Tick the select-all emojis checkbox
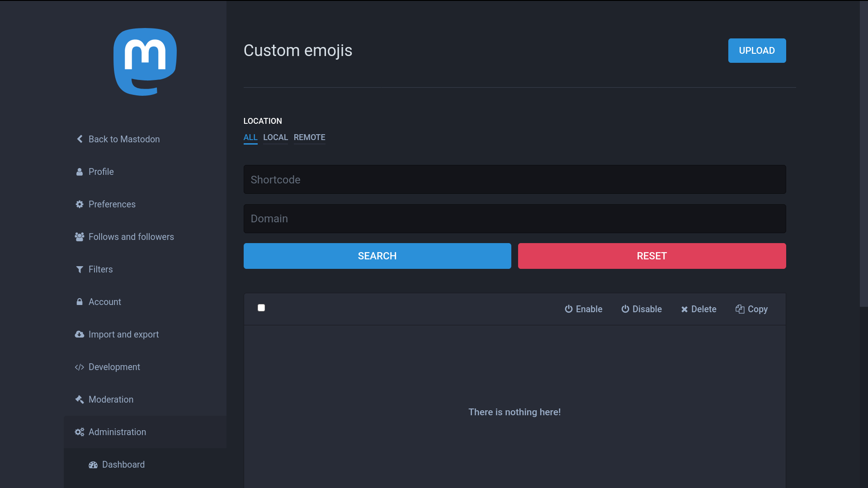868x488 pixels. [x=261, y=308]
